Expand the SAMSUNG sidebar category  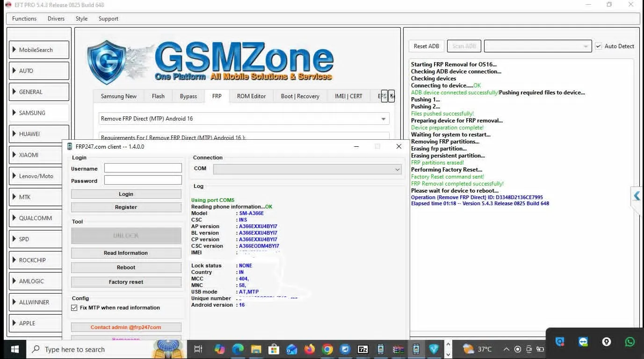39,113
